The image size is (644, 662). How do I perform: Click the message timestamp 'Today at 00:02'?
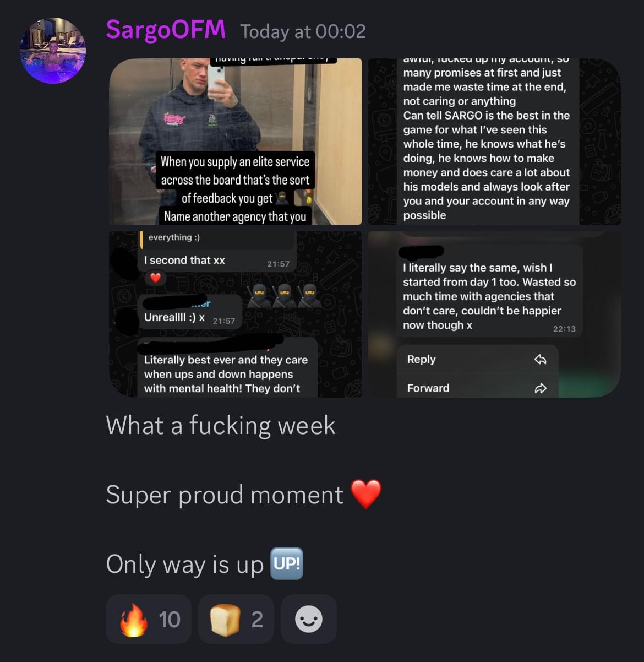tap(303, 31)
